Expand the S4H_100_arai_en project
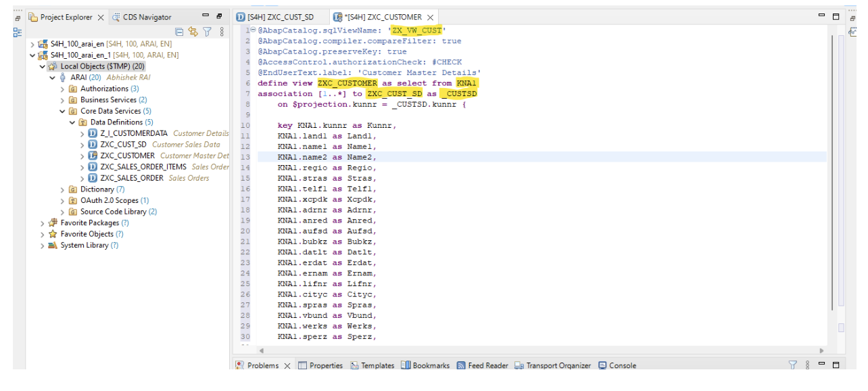Viewport: 868px width, 391px height. click(x=32, y=44)
